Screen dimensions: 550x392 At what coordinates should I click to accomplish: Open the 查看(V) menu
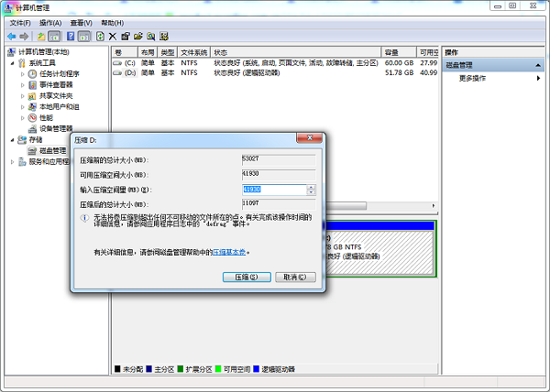[x=82, y=22]
